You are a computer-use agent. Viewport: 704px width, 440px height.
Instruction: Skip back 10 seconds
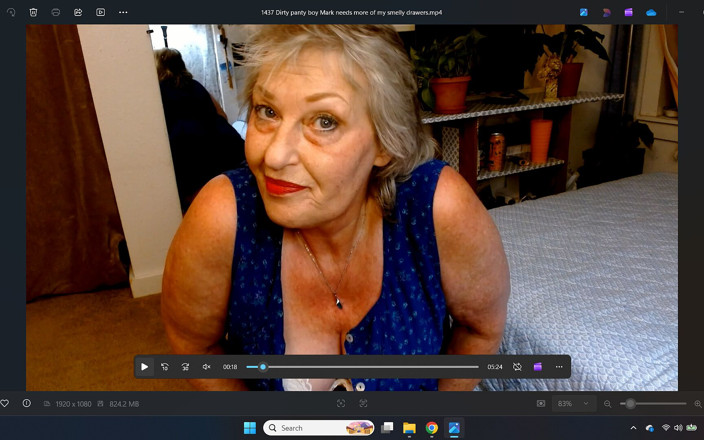point(165,367)
